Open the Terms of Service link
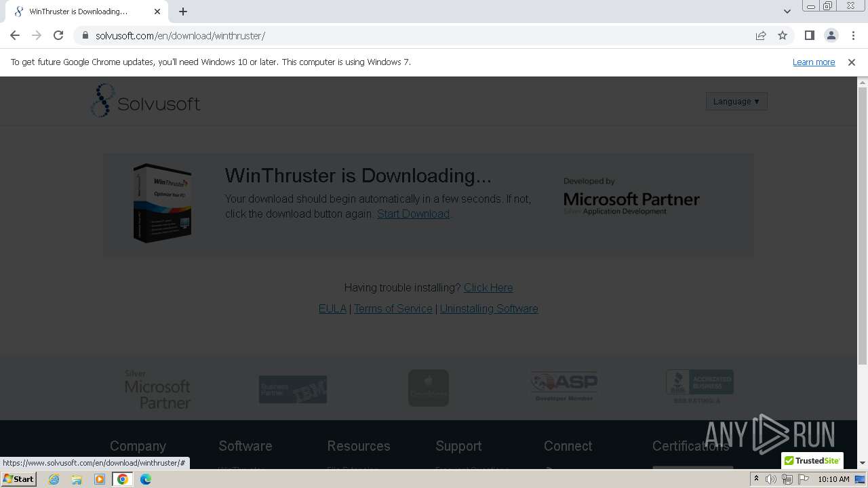 coord(393,308)
